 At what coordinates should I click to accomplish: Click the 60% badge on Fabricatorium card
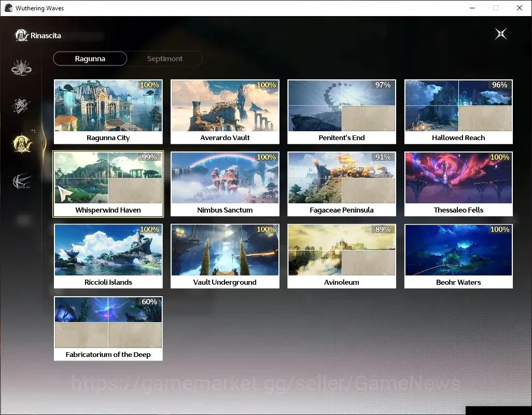149,302
